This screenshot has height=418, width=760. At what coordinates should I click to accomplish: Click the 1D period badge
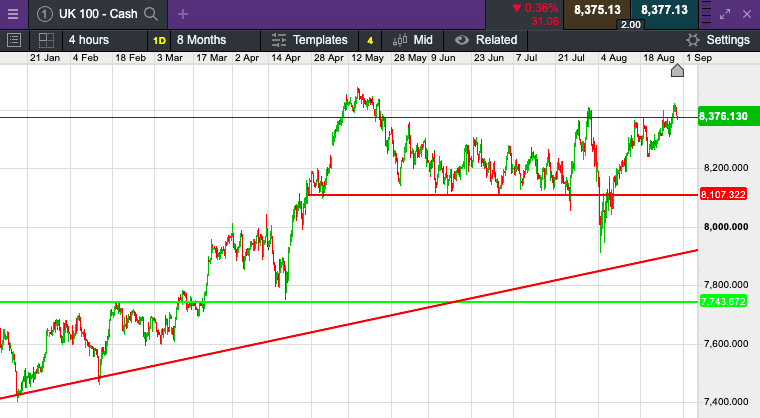click(x=159, y=41)
